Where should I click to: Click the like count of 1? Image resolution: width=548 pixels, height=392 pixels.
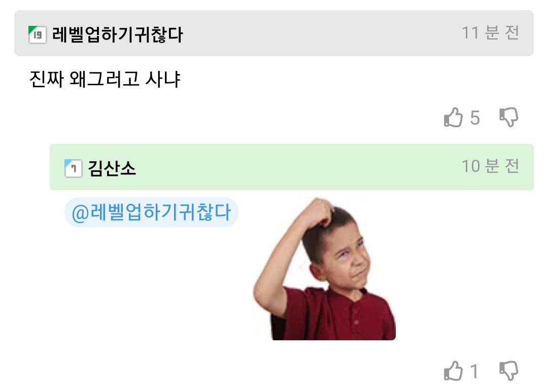pyautogui.click(x=474, y=372)
